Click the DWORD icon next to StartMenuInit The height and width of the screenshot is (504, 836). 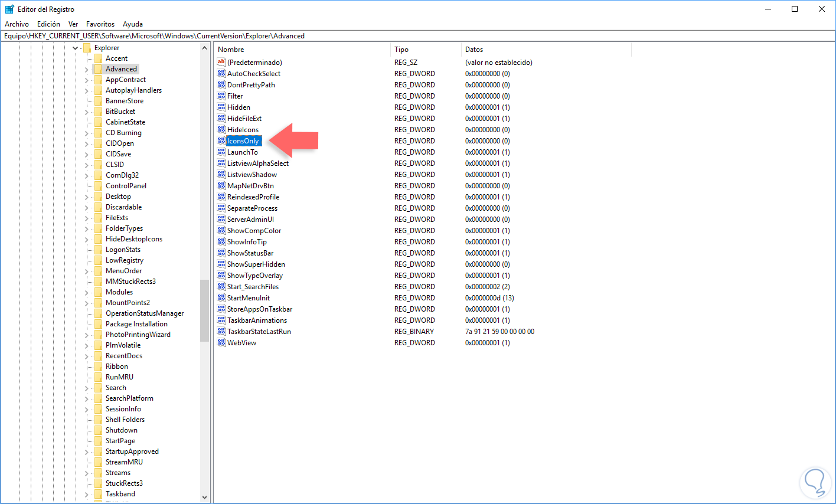click(x=221, y=297)
